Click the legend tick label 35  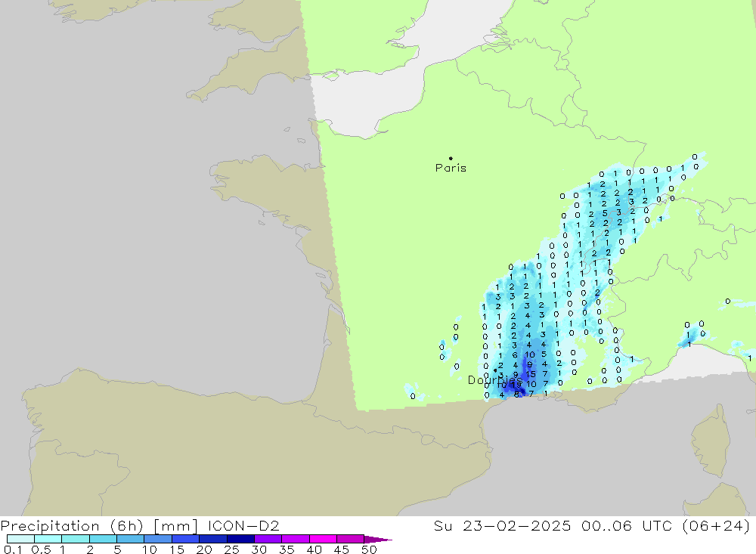(287, 549)
